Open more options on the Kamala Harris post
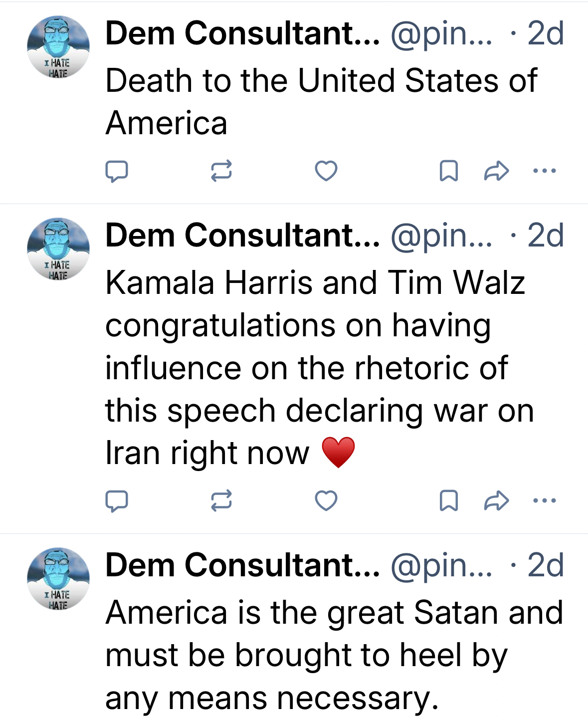The width and height of the screenshot is (588, 727). tap(544, 500)
